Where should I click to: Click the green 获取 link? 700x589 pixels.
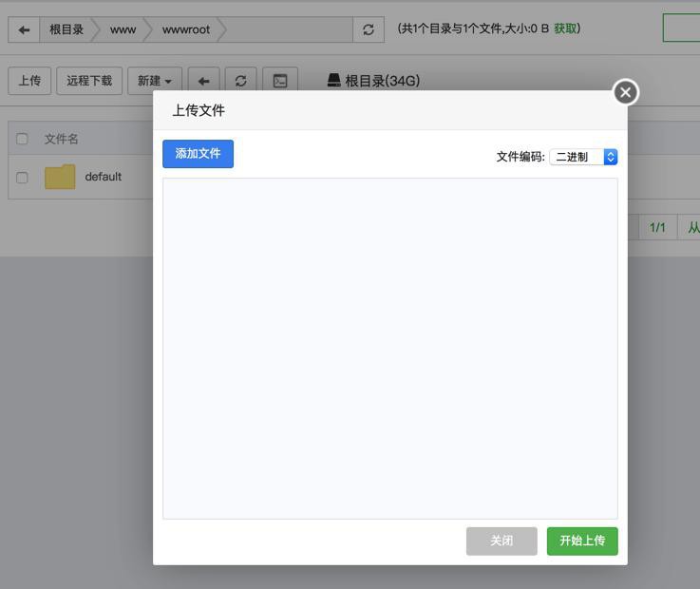point(565,28)
